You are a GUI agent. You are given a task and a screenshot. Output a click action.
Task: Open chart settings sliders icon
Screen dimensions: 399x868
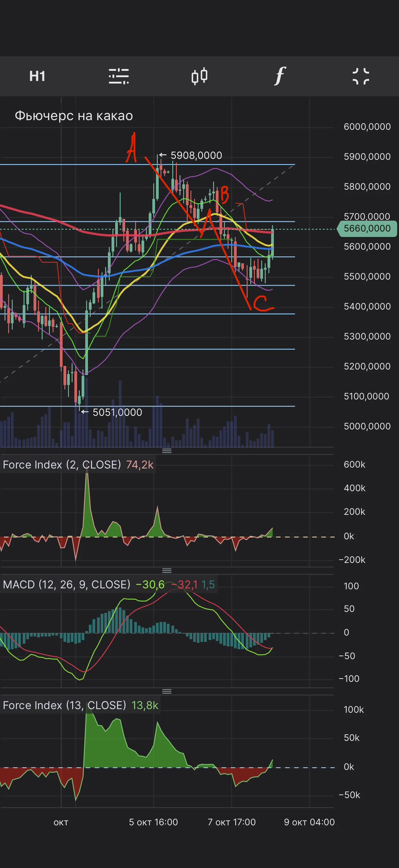(119, 76)
